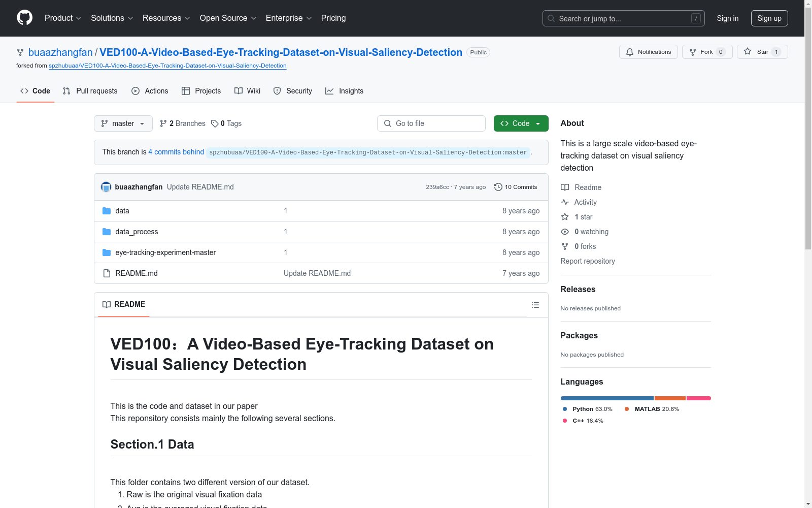The width and height of the screenshot is (812, 508).
Task: Open the GitHub home logo
Action: click(24, 18)
